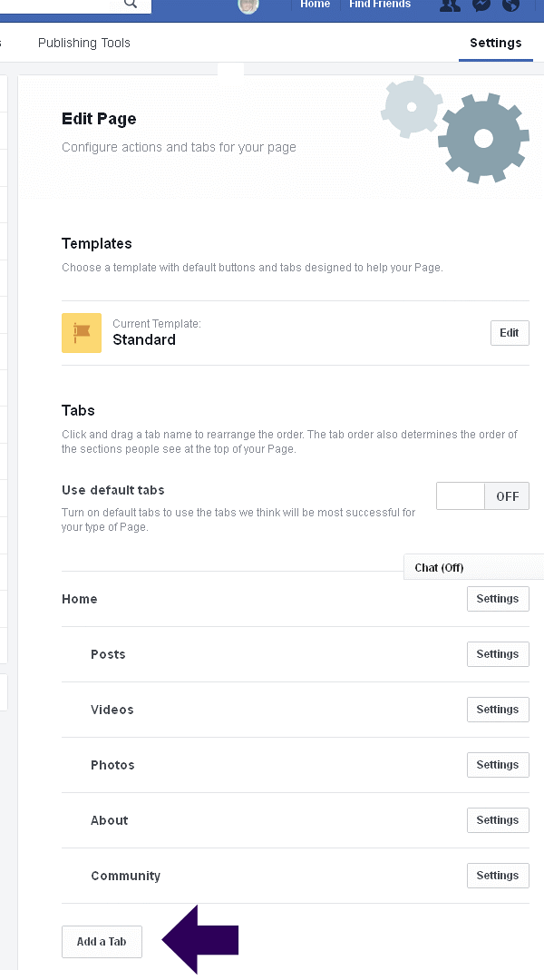Screen dimensions: 544x980
Task: Click the yellow flag template icon
Action: 82,333
